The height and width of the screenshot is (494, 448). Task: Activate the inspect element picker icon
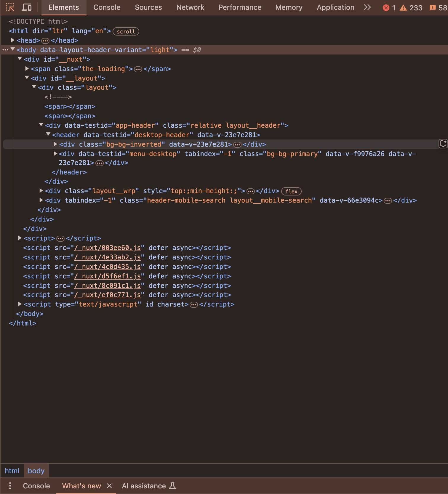point(10,7)
